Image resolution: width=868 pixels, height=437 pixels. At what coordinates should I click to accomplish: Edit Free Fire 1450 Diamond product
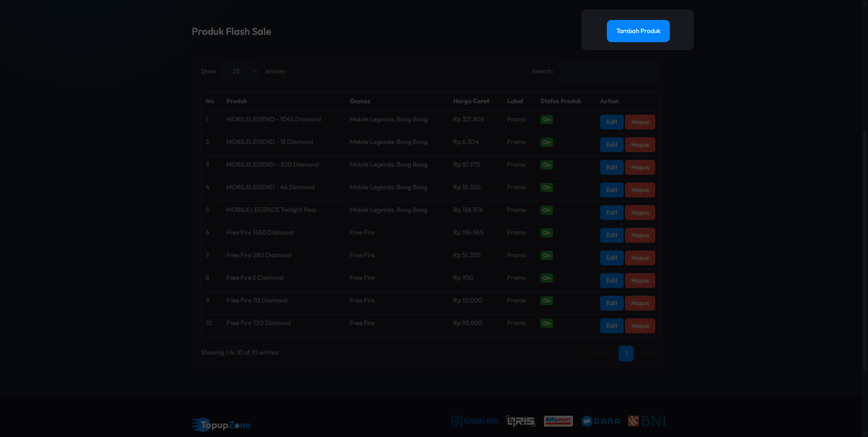click(x=612, y=235)
